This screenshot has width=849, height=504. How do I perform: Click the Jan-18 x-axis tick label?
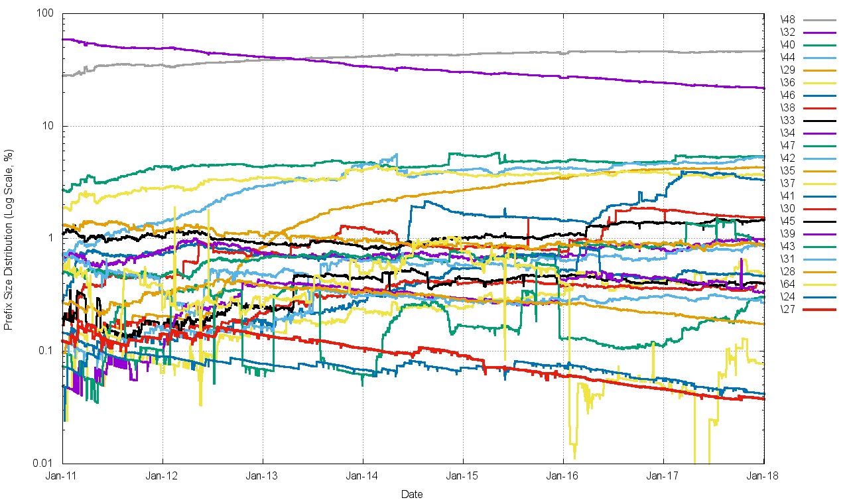tap(763, 475)
